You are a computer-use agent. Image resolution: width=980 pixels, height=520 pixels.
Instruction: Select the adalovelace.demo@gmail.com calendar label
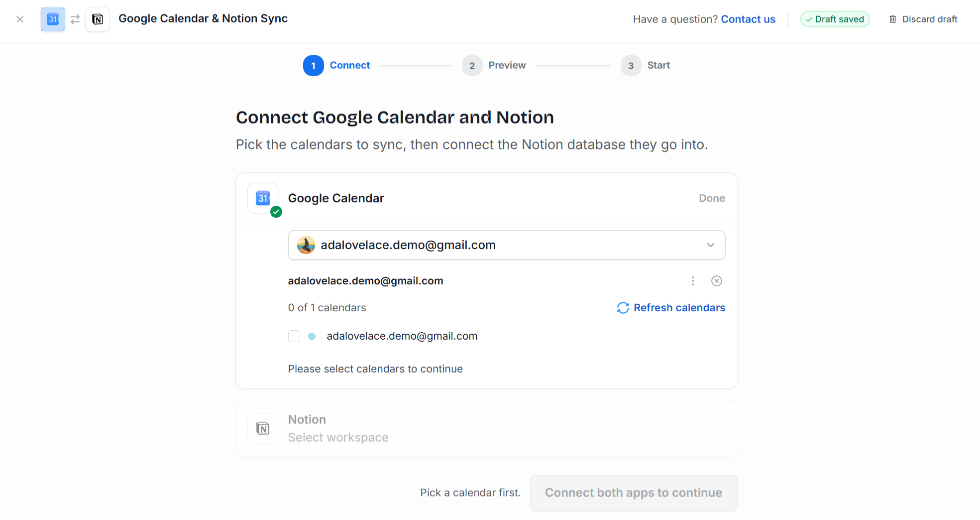pos(402,336)
